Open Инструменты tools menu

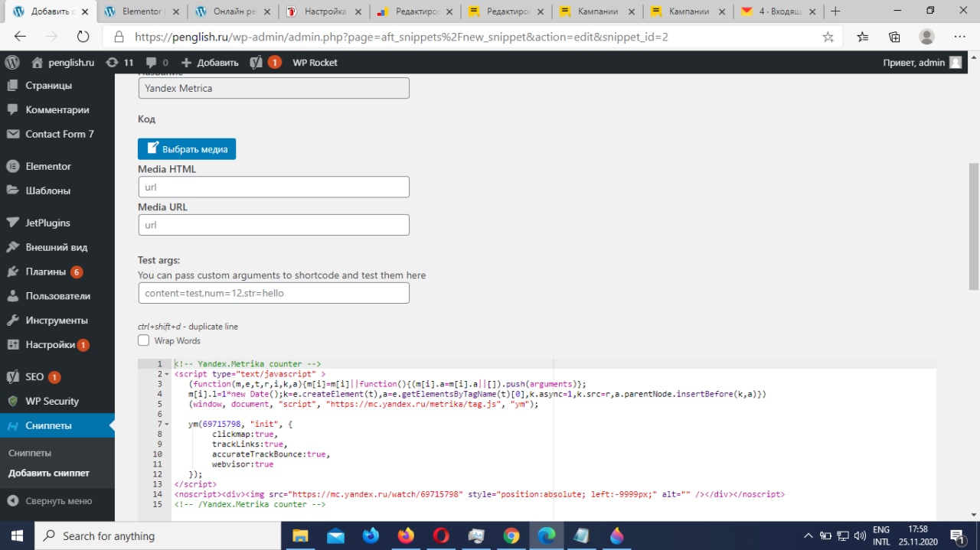click(x=57, y=321)
